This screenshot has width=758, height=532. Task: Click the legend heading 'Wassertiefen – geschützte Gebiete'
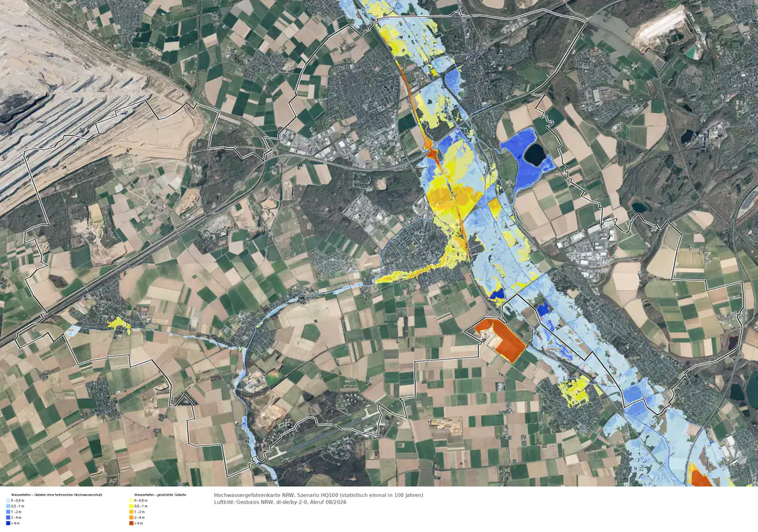[x=160, y=495]
